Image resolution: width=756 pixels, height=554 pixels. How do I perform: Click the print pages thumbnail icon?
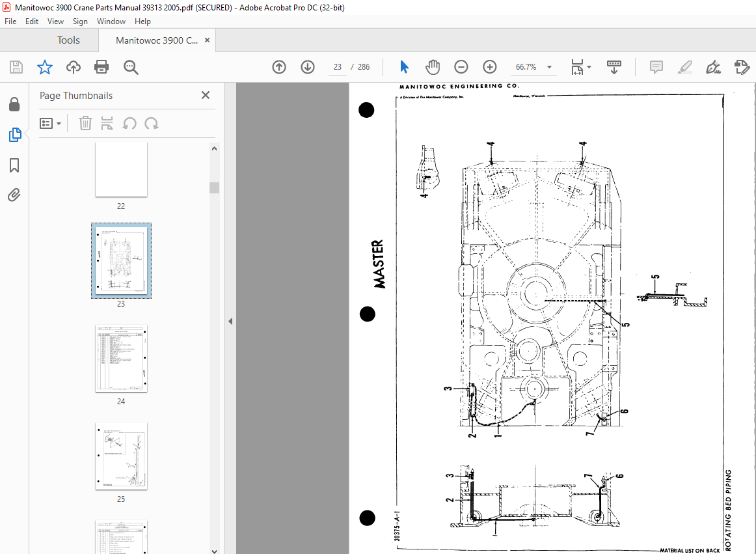point(107,123)
